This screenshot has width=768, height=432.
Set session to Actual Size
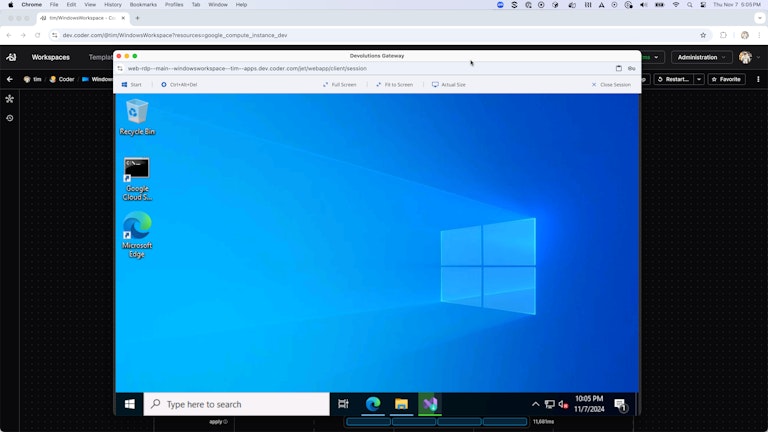449,85
